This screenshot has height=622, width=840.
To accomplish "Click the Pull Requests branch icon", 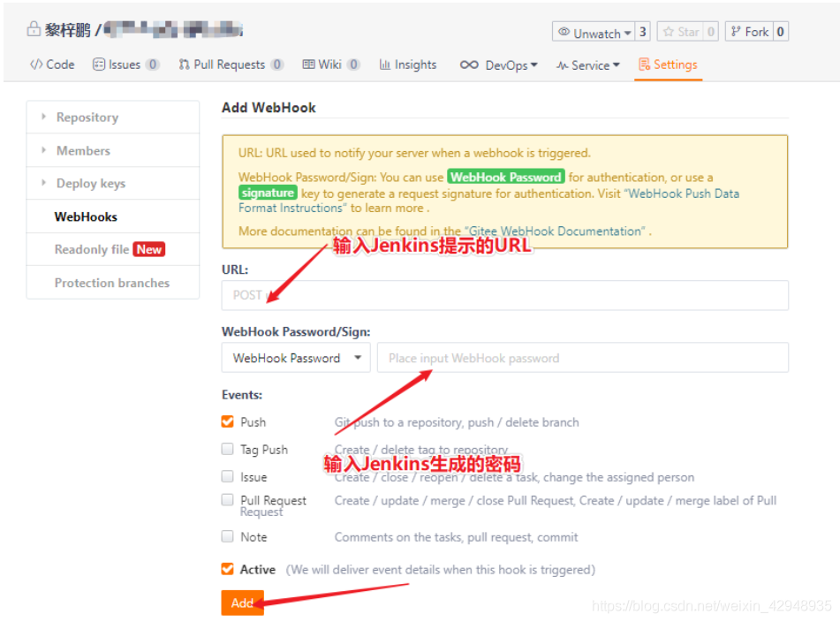I will [184, 64].
